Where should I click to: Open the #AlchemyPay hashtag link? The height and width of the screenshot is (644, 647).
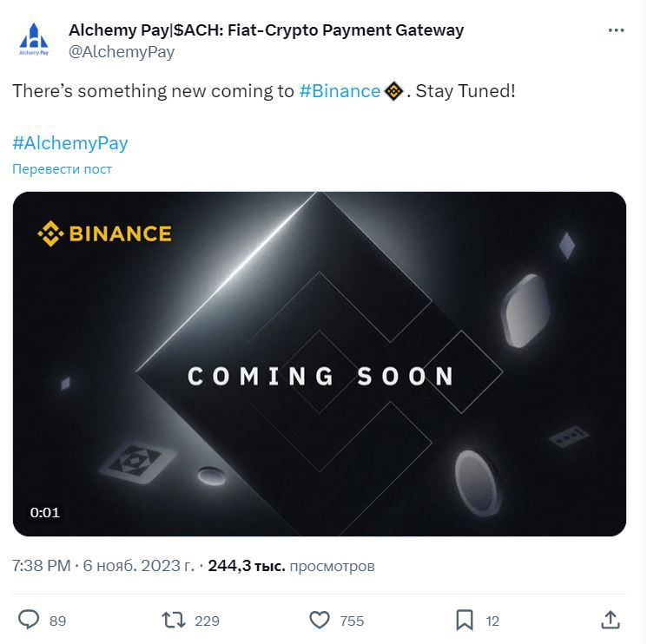70,143
